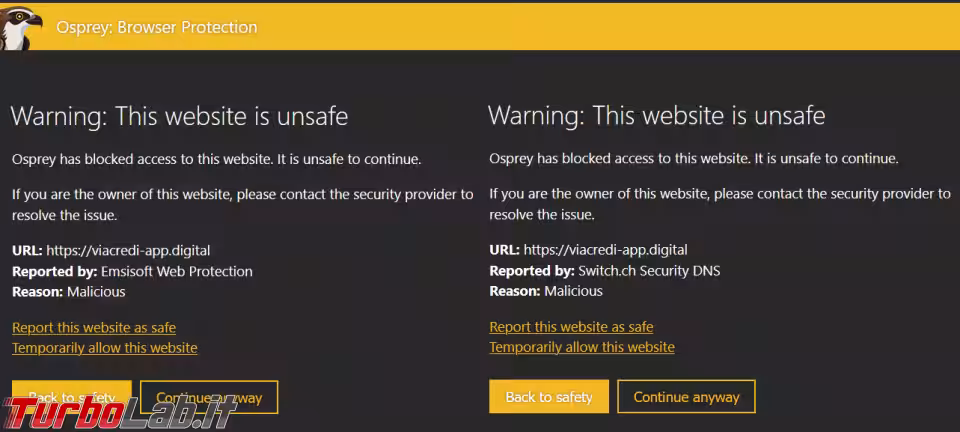Image resolution: width=960 pixels, height=432 pixels.
Task: Click the TurboLab.it watermark logo
Action: pyautogui.click(x=118, y=414)
